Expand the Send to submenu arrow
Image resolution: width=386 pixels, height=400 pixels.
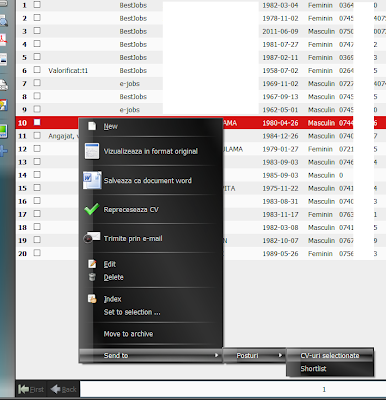[216, 355]
